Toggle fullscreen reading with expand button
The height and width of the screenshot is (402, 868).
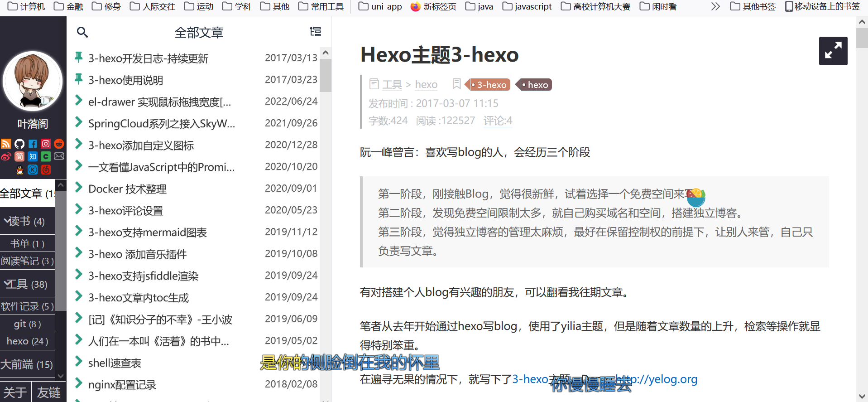pyautogui.click(x=833, y=51)
